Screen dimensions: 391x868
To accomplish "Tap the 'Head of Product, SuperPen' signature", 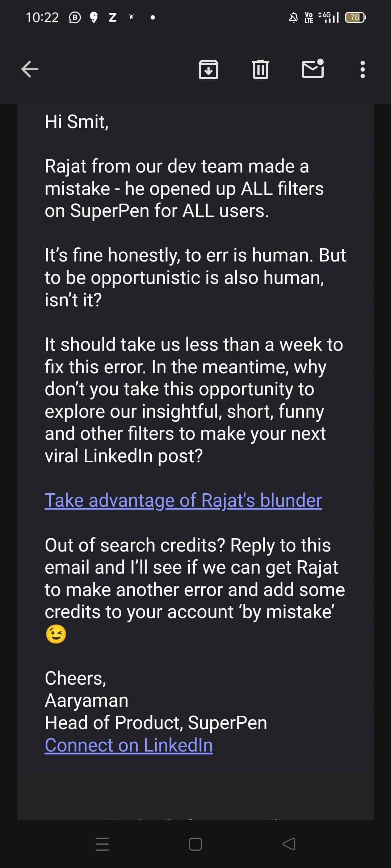I will 156,723.
